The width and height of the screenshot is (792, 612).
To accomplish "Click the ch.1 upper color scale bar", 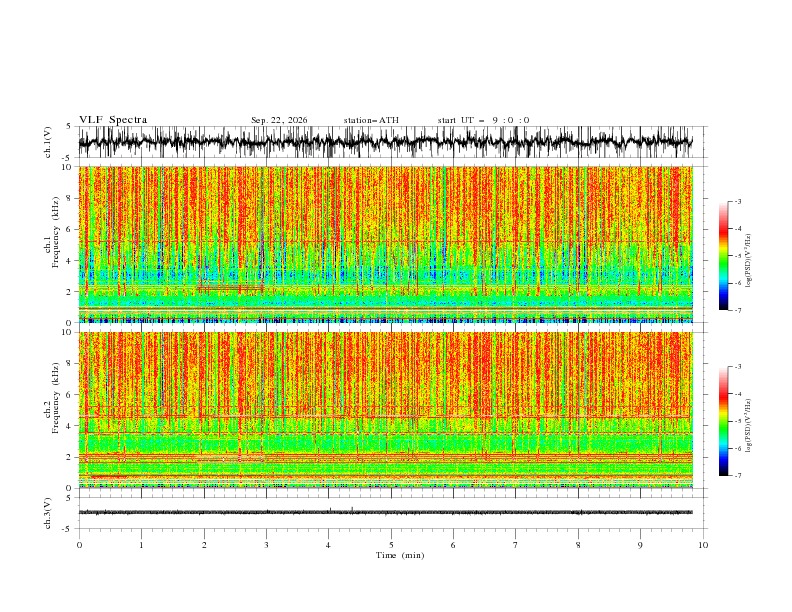I will (x=723, y=256).
